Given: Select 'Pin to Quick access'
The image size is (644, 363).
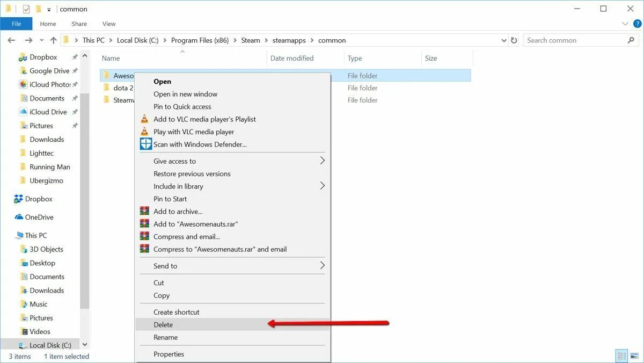Looking at the screenshot, I should click(232, 106).
